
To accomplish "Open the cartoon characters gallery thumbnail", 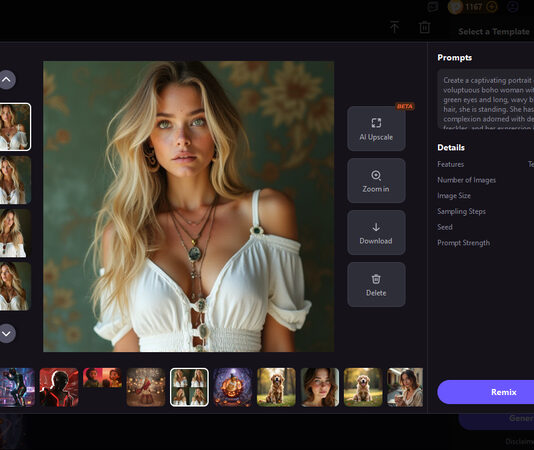I will tap(103, 378).
